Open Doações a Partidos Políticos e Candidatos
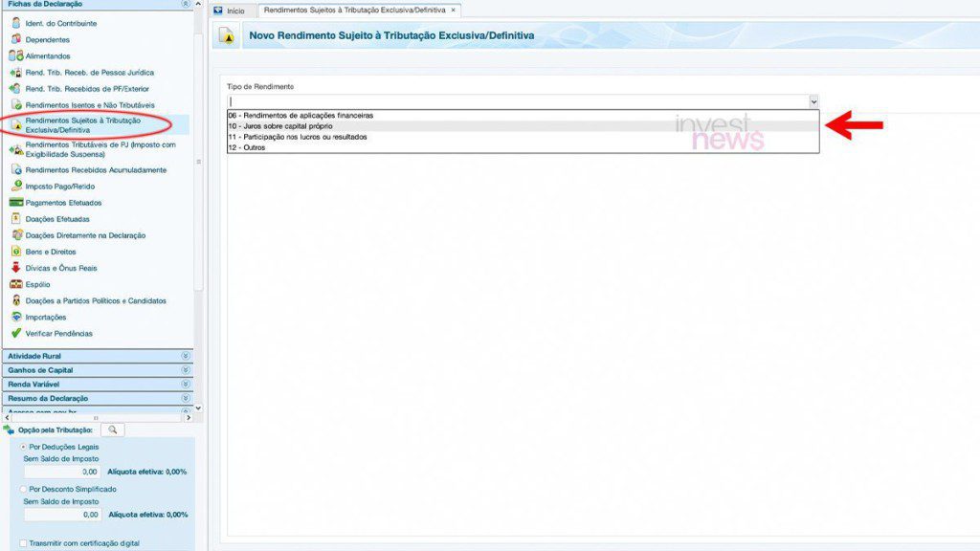The image size is (980, 551). [96, 300]
